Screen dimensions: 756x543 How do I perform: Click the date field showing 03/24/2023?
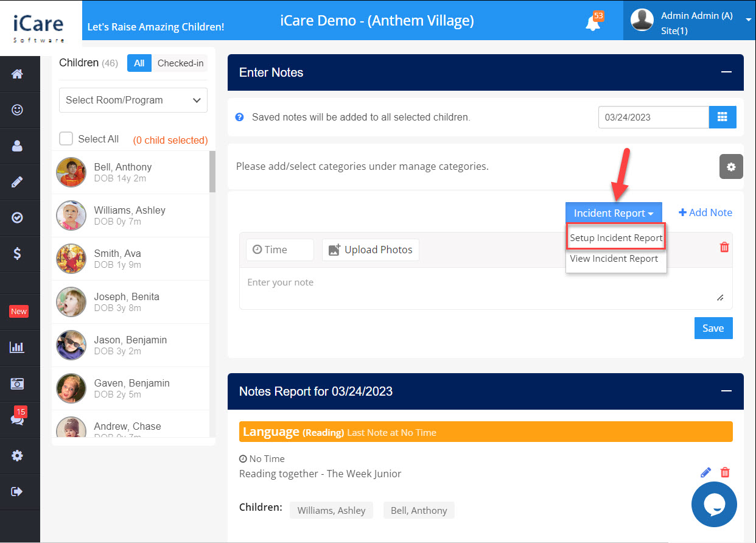(654, 117)
